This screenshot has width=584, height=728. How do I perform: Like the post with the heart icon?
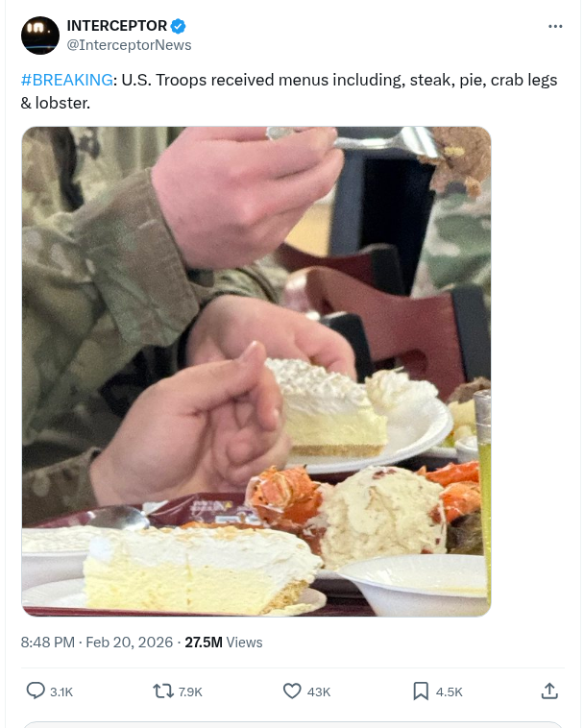pos(292,692)
